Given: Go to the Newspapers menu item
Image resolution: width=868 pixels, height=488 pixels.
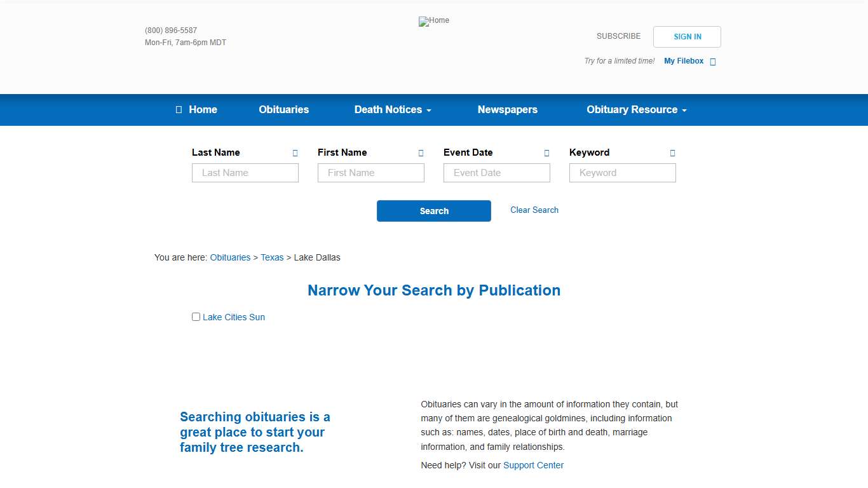Looking at the screenshot, I should [507, 110].
